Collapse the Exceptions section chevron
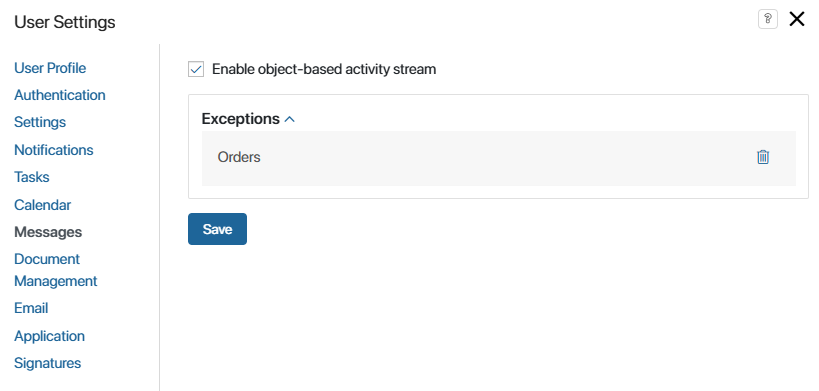Screen dimensions: 819x391 click(289, 119)
